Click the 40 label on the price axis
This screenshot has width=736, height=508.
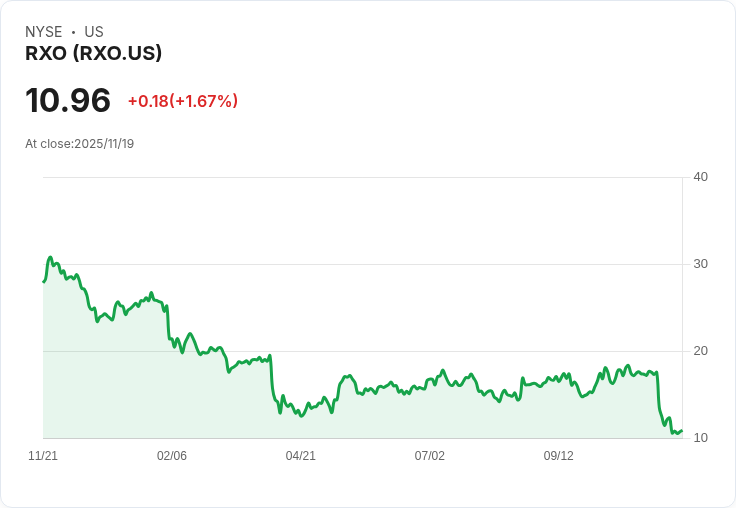click(x=700, y=177)
